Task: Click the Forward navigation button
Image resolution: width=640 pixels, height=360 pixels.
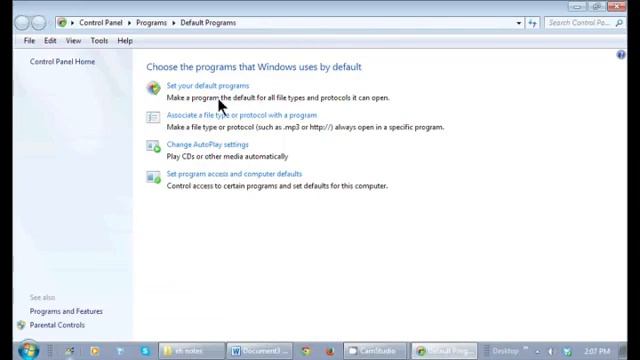Action: tap(39, 23)
